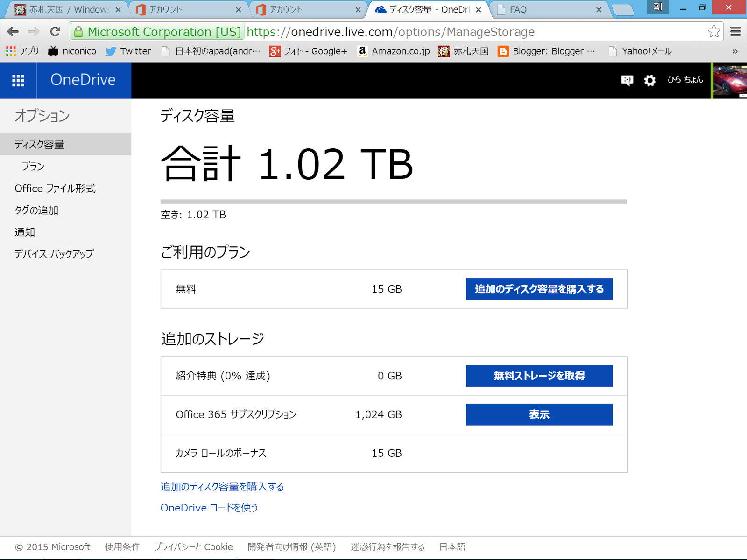
Task: Switch to the second アカウント tab
Action: pos(307,9)
